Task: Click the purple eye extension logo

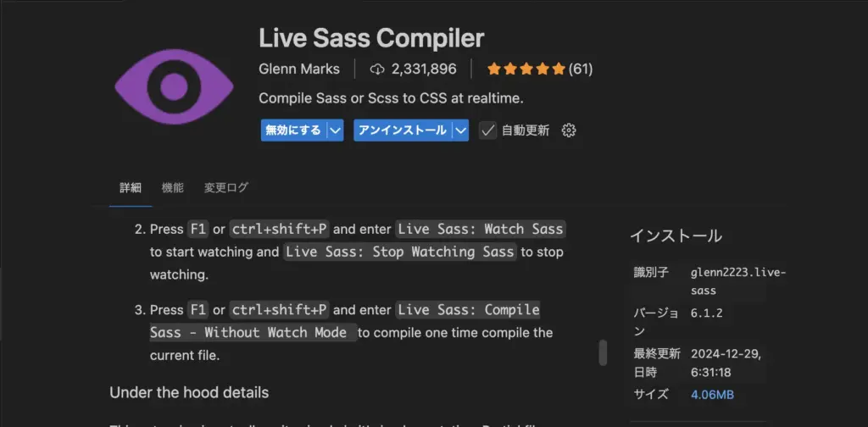Action: [174, 86]
